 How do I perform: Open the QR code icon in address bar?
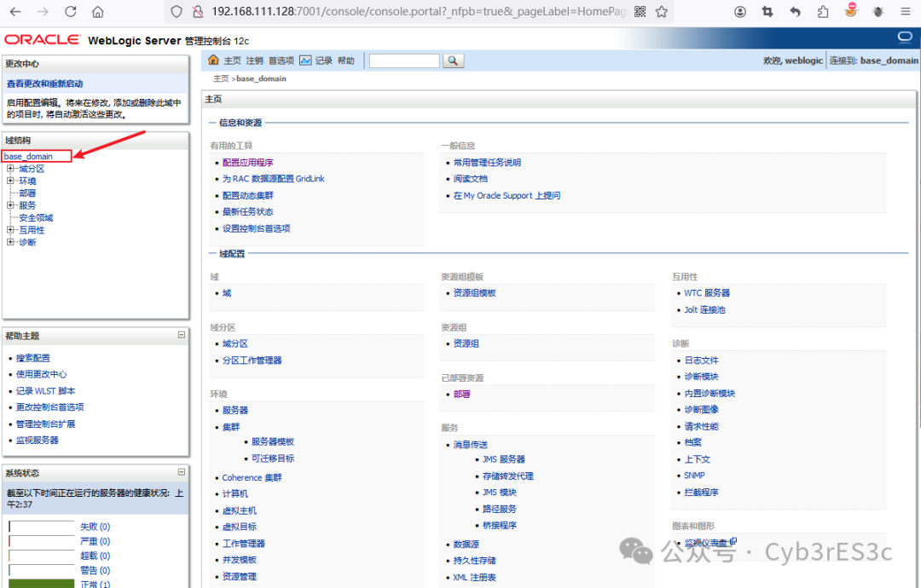tap(640, 12)
